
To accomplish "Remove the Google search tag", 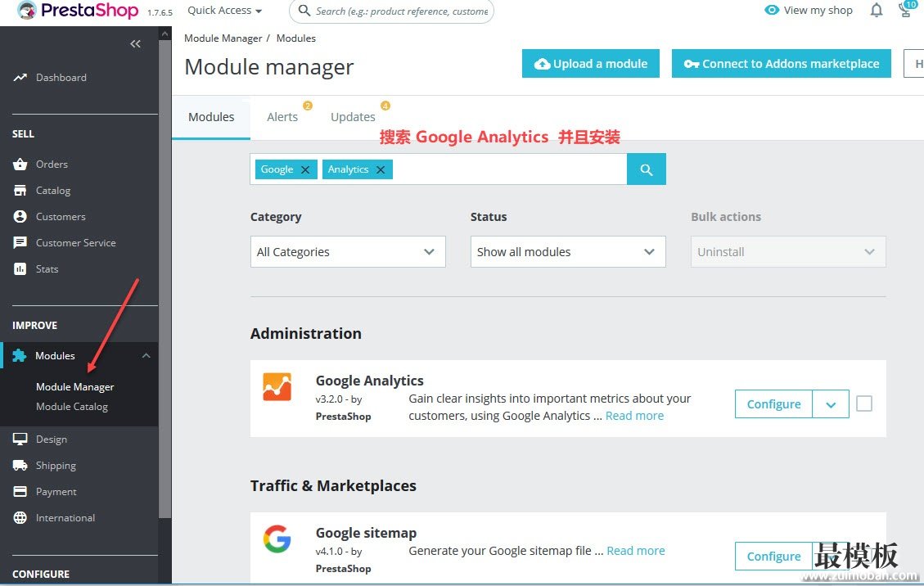I will click(305, 169).
